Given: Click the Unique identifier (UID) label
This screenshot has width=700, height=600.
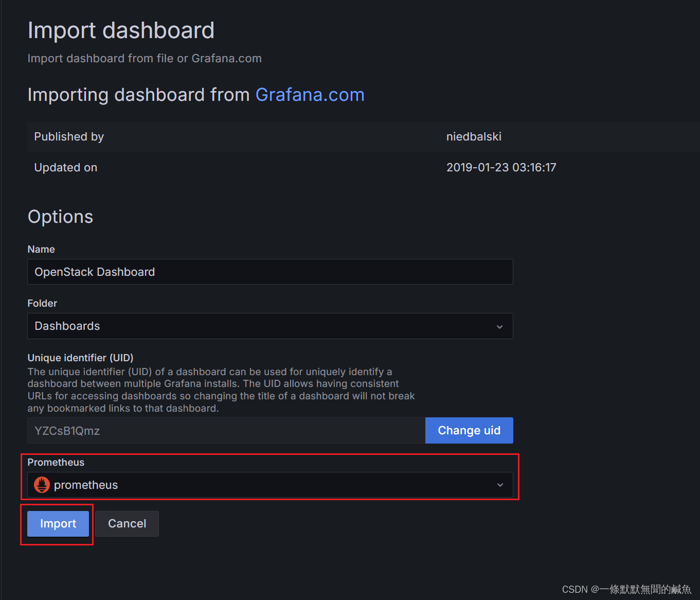Looking at the screenshot, I should (x=80, y=358).
